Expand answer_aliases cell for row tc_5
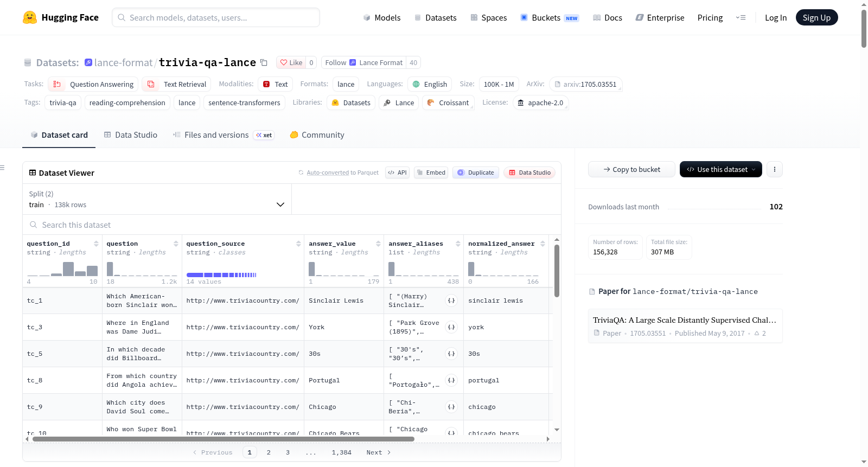This screenshot has width=868, height=467. [x=451, y=354]
